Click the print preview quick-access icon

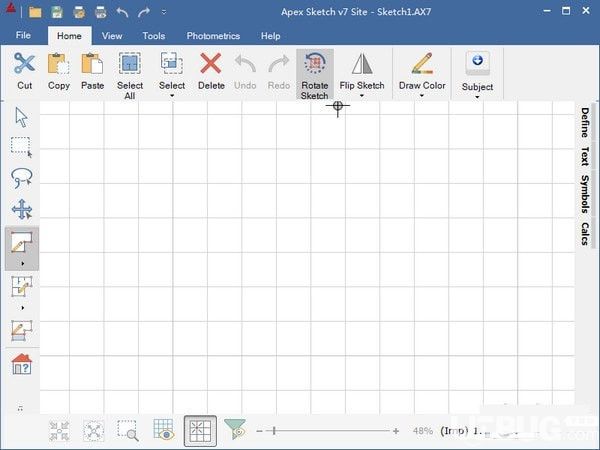(x=79, y=12)
